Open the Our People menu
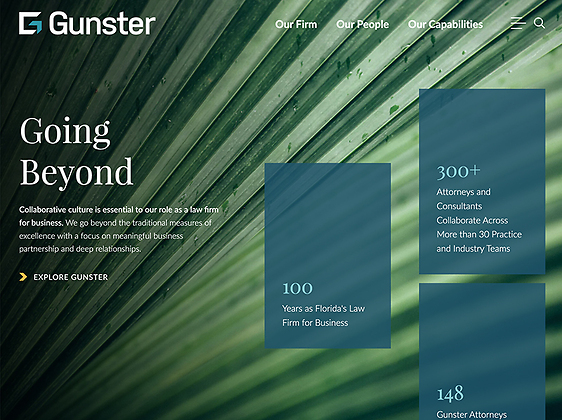The image size is (562, 420). (x=362, y=24)
